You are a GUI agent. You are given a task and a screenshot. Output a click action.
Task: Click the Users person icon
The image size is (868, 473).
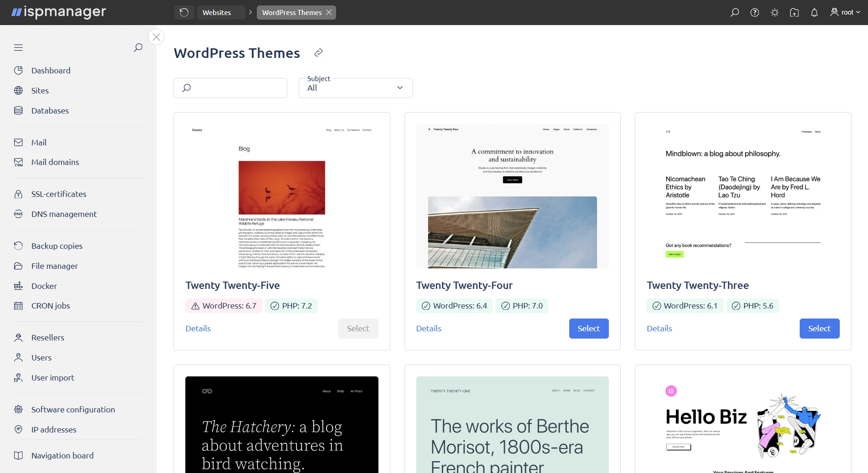(18, 358)
